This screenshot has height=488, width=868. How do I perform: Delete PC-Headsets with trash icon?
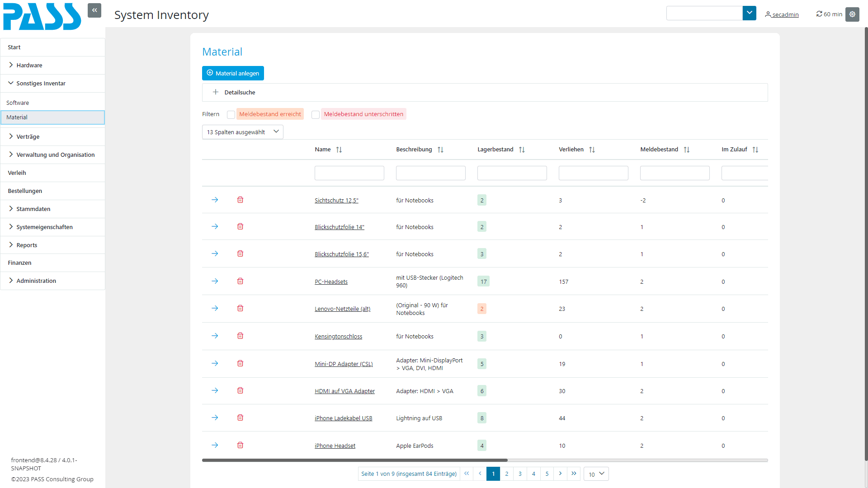coord(240,281)
